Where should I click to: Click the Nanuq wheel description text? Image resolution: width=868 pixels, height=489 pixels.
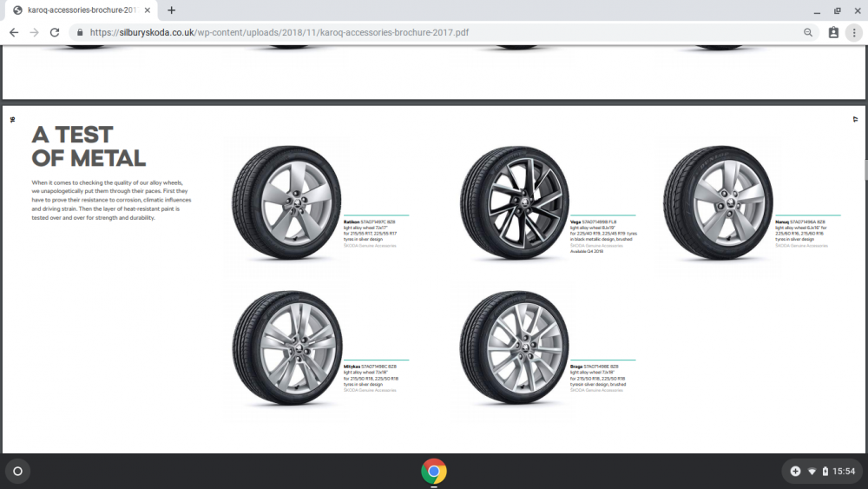coord(801,233)
